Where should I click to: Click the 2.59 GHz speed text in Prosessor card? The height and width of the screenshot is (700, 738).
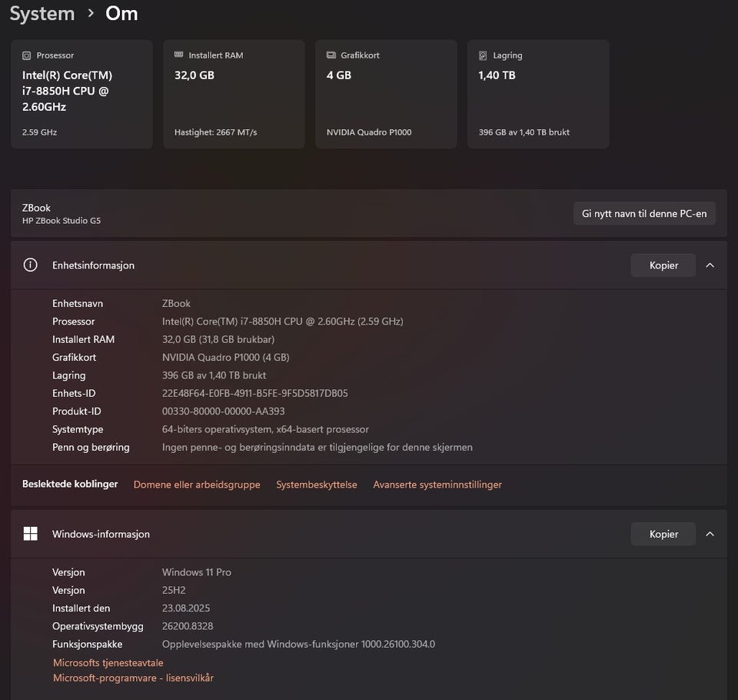point(39,132)
